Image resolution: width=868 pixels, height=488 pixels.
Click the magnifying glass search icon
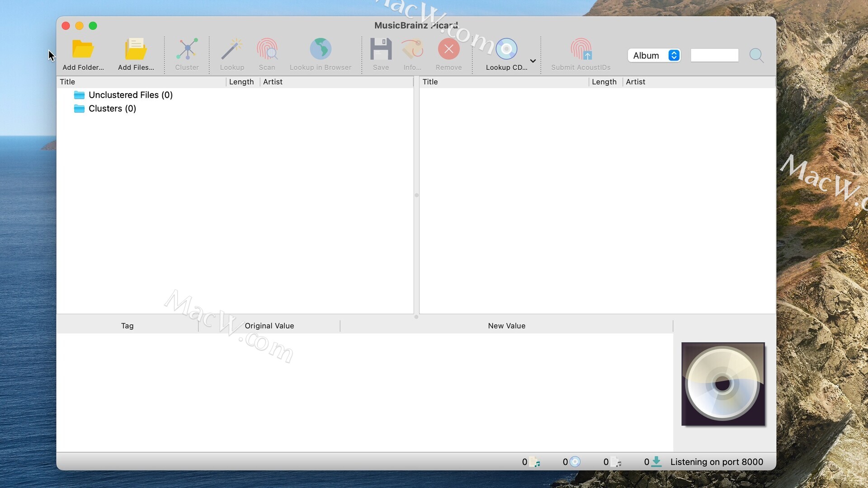[756, 55]
